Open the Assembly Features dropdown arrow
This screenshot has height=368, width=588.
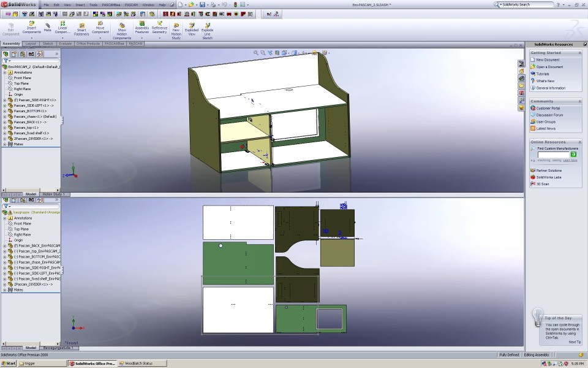pyautogui.click(x=141, y=38)
